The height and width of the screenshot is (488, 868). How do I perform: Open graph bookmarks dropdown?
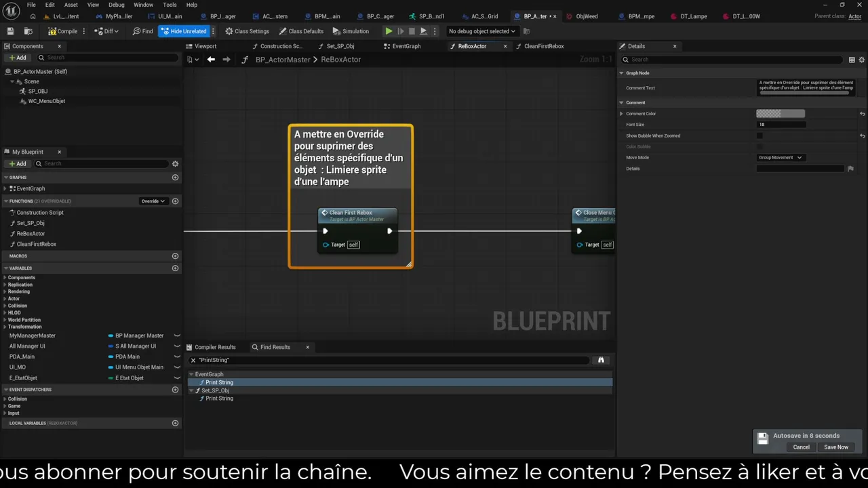click(x=193, y=60)
